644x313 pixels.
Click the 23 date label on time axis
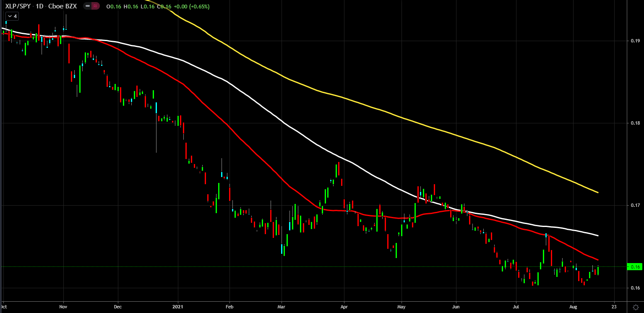[614, 307]
